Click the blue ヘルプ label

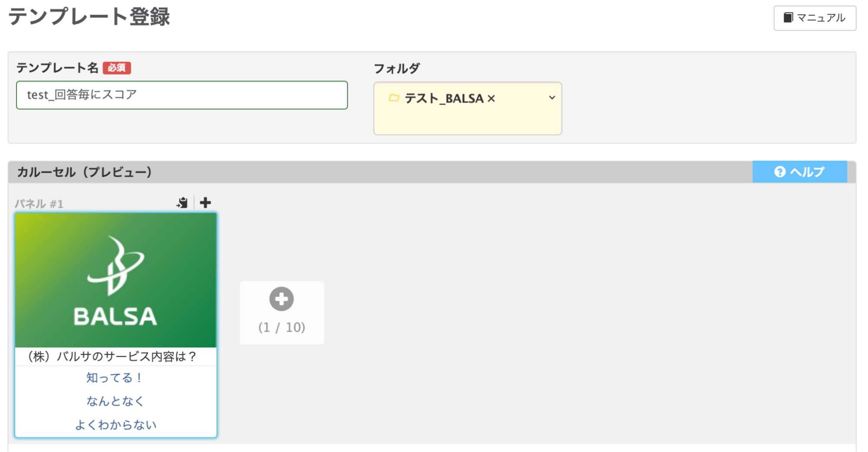point(807,172)
